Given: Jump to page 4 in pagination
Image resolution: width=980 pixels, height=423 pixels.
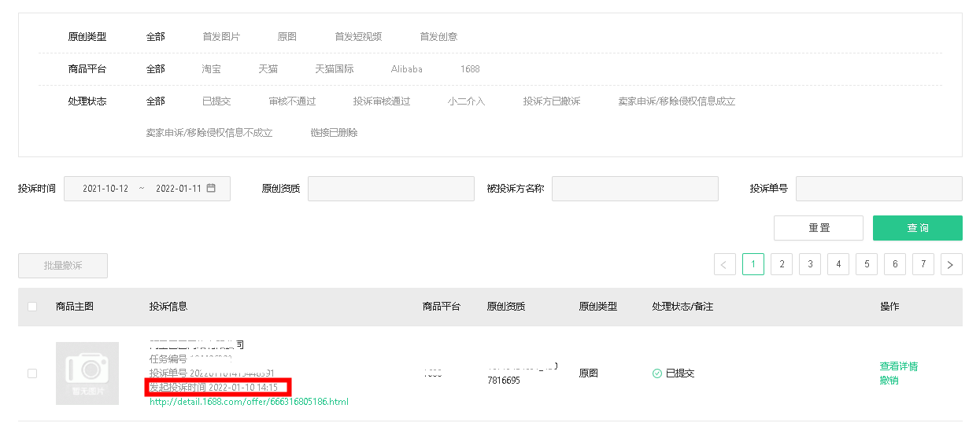Looking at the screenshot, I should tap(838, 265).
